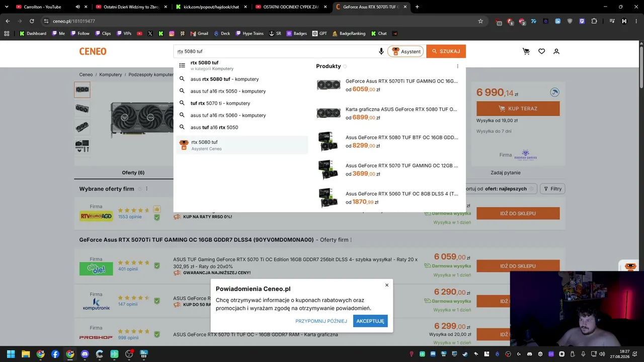The height and width of the screenshot is (362, 644).
Task: Open the Produkty three-dot options menu
Action: 457,66
